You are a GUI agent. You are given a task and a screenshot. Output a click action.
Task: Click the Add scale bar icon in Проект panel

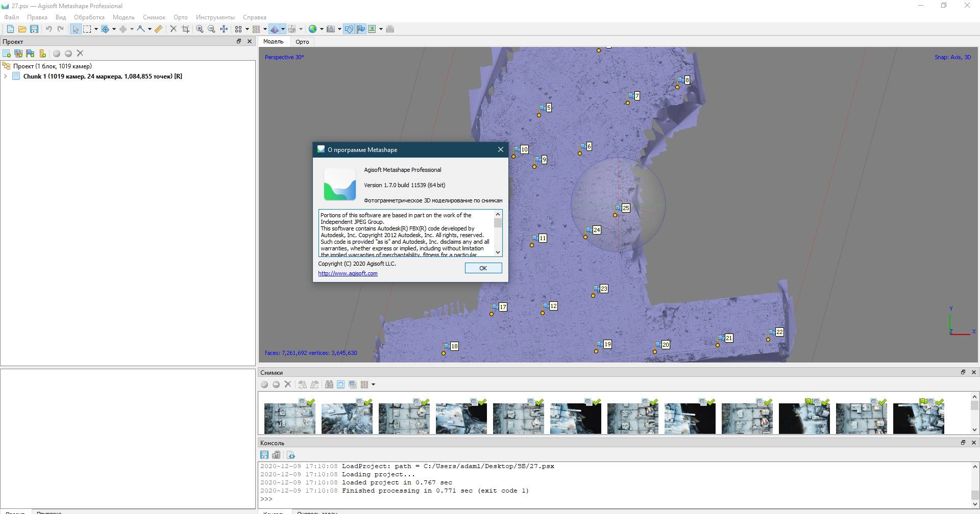(42, 54)
